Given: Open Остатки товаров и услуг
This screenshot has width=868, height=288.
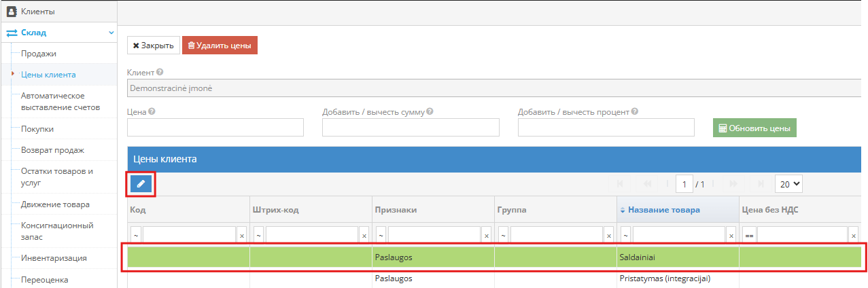Looking at the screenshot, I should tap(57, 177).
